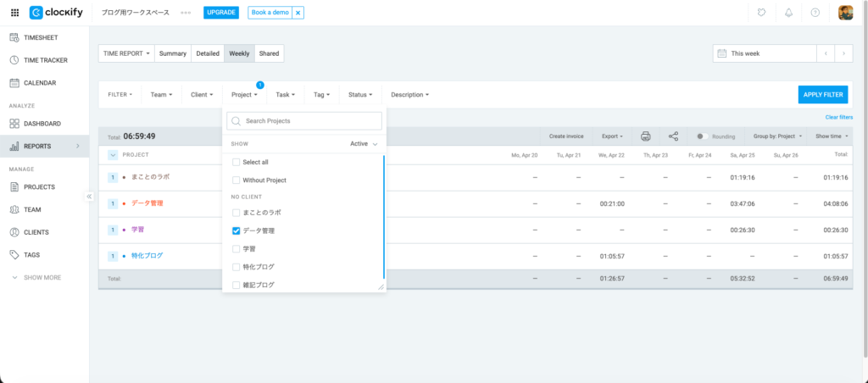Open Calendar from the sidebar

tap(39, 83)
